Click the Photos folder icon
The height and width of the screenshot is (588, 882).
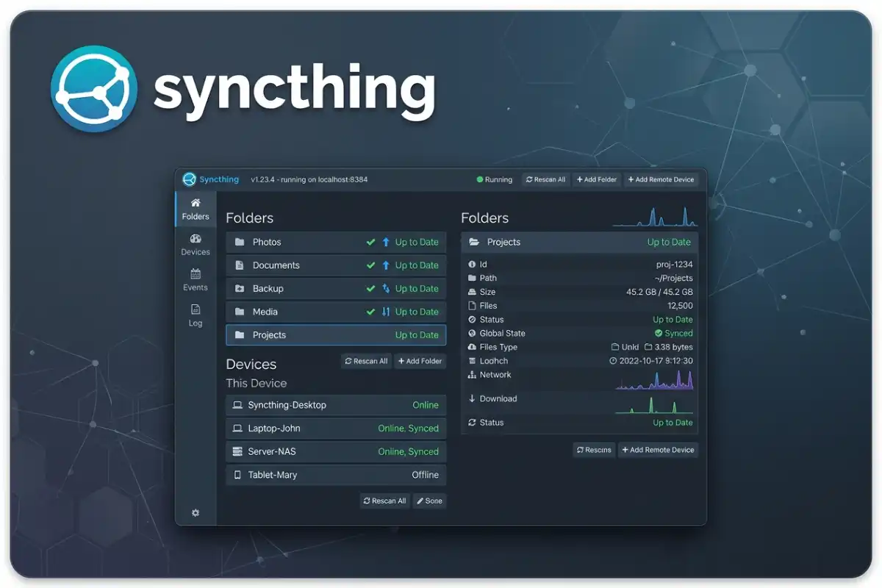240,242
